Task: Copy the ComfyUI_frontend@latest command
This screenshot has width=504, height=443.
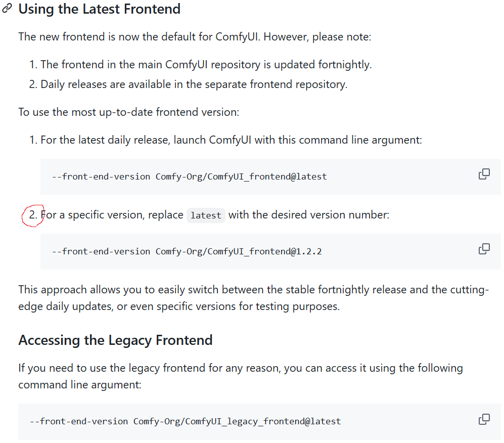Action: (x=484, y=174)
